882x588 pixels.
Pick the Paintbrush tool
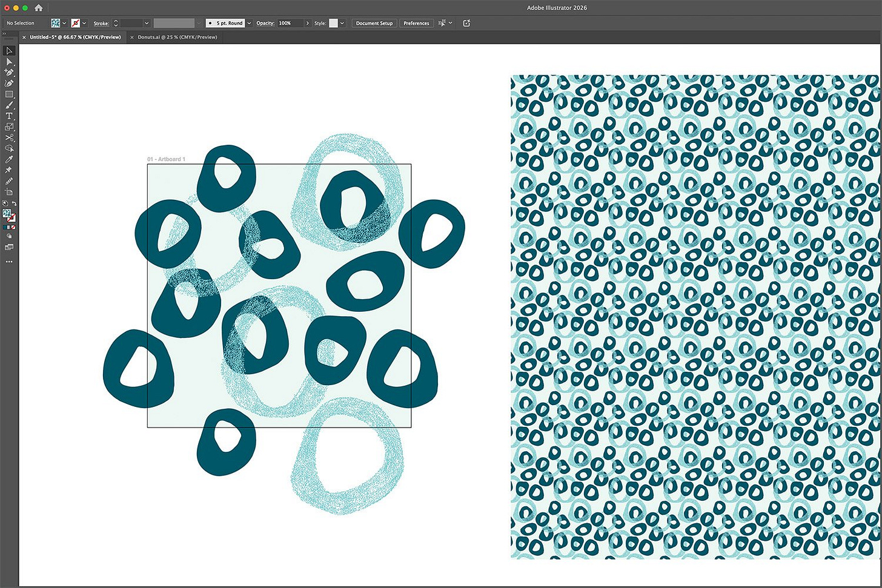tap(8, 104)
